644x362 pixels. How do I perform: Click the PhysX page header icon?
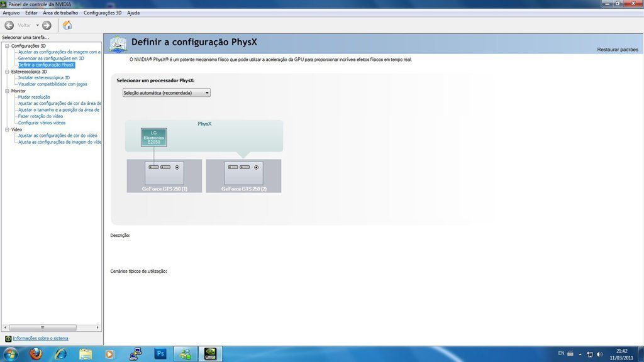pyautogui.click(x=118, y=45)
